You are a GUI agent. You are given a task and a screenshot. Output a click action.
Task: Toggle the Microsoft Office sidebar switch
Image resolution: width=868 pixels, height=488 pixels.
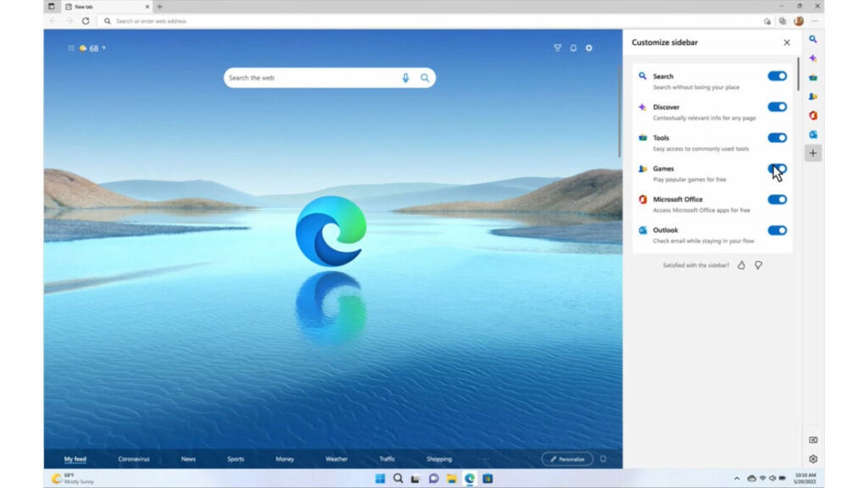coord(777,199)
